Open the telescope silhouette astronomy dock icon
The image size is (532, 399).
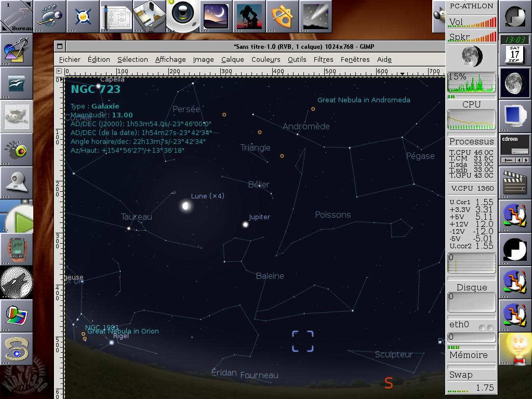(249, 16)
